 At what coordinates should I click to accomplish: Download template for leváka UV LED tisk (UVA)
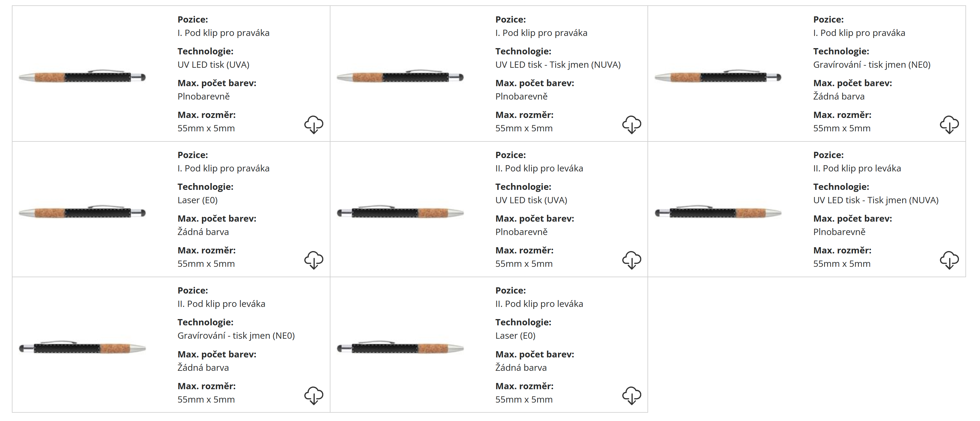tap(631, 260)
